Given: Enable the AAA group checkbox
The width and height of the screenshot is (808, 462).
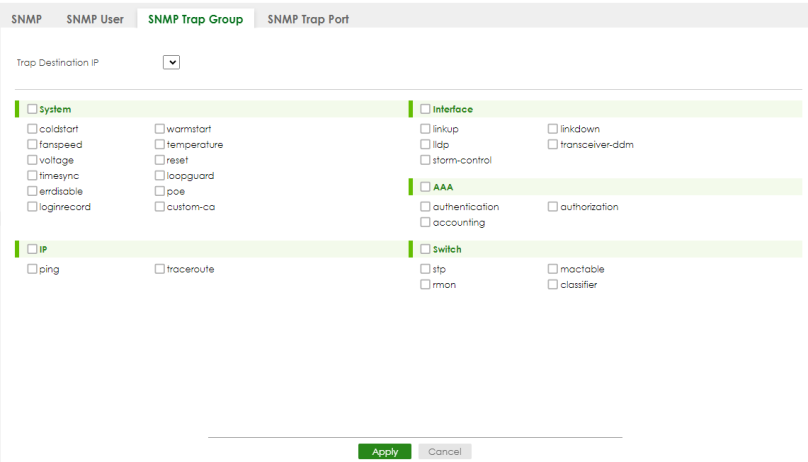Looking at the screenshot, I should (425, 187).
